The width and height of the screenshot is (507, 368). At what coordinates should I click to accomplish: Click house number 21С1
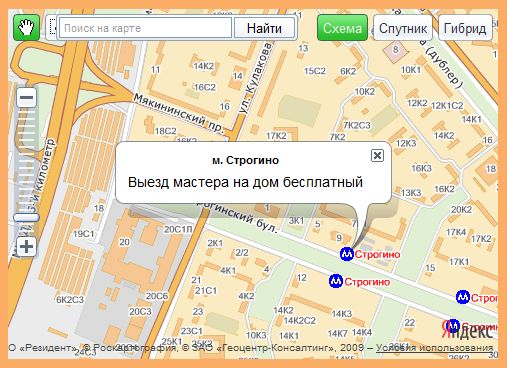(x=206, y=291)
